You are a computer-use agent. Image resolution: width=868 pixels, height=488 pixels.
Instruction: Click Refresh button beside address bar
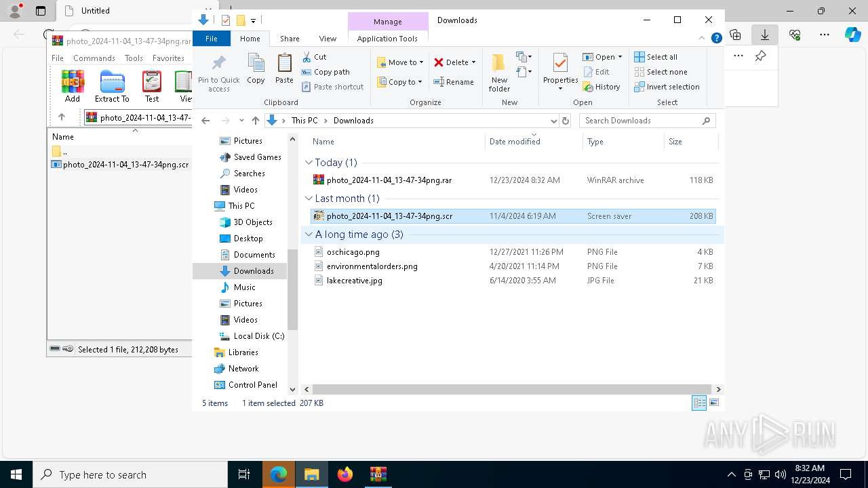click(566, 121)
